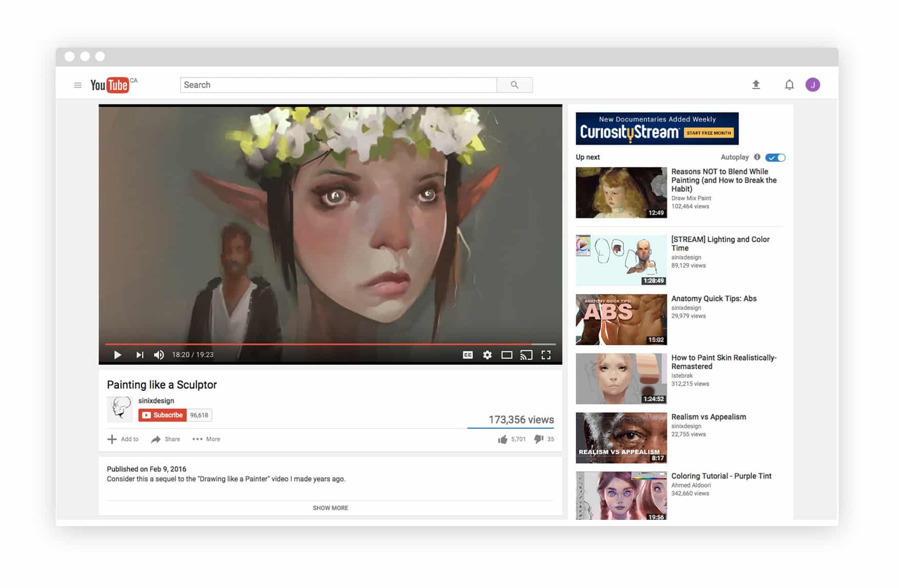The width and height of the screenshot is (899, 588).
Task: Click the 312,215 views text
Action: tap(690, 384)
